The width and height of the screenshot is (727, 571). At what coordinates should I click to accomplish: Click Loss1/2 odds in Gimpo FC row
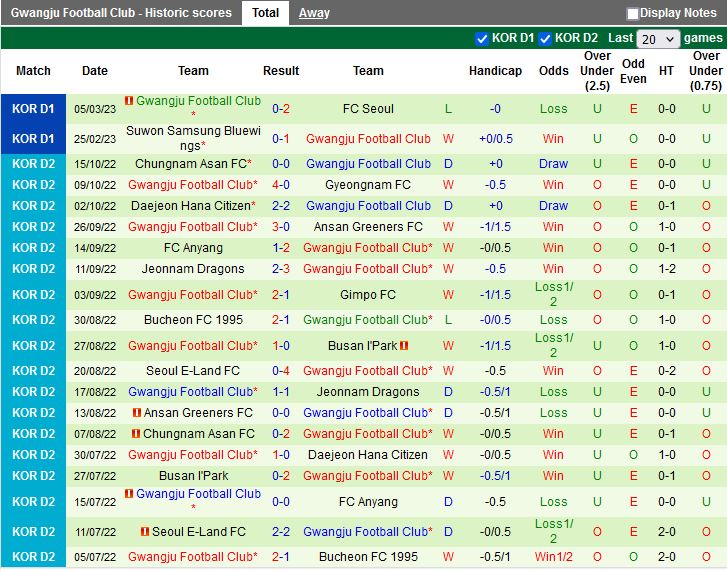(x=554, y=294)
